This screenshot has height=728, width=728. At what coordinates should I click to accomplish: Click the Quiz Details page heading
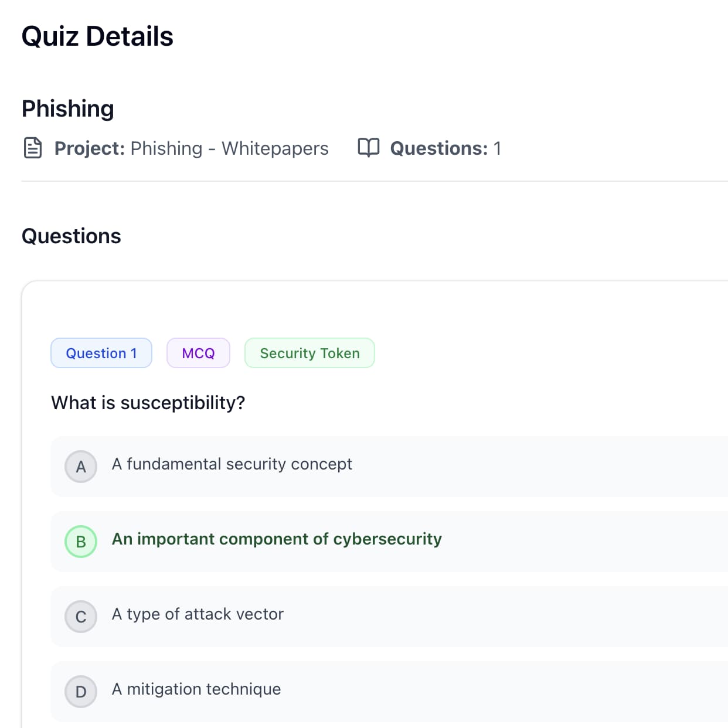[97, 36]
